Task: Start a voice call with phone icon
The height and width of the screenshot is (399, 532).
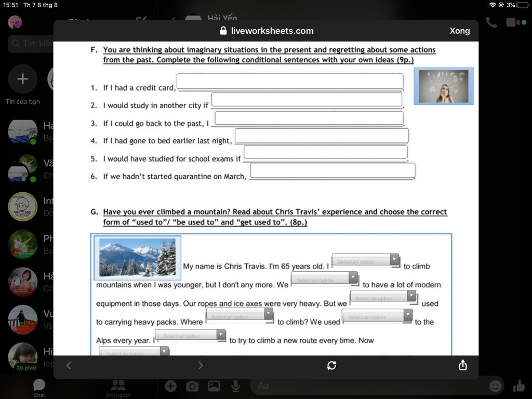Action: pos(491,22)
